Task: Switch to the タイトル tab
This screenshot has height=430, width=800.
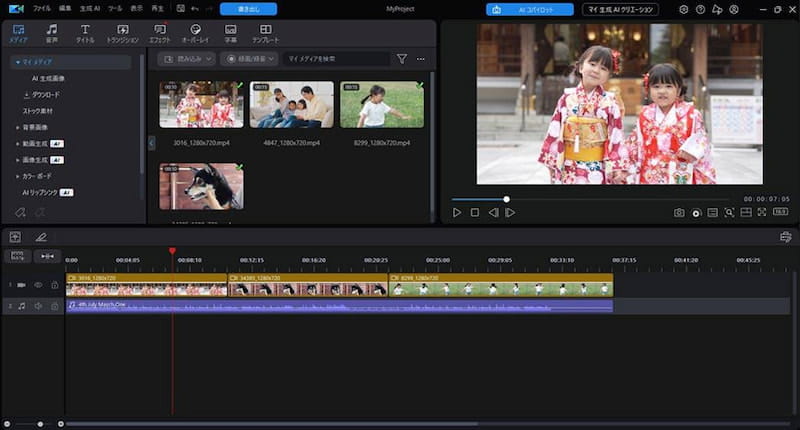Action: (84, 34)
